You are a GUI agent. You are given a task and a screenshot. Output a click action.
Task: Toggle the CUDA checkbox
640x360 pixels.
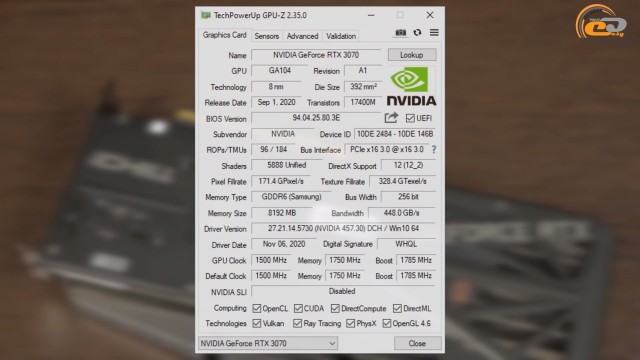pyautogui.click(x=298, y=308)
